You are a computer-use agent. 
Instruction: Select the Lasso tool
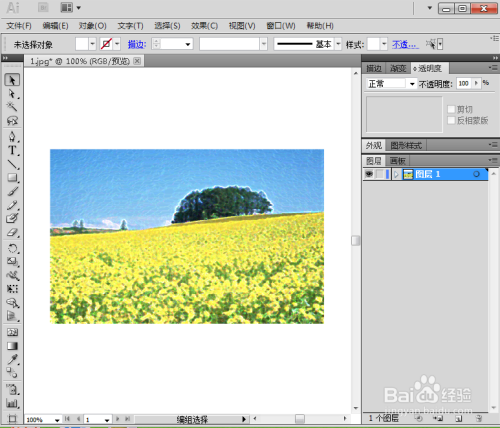(x=12, y=120)
